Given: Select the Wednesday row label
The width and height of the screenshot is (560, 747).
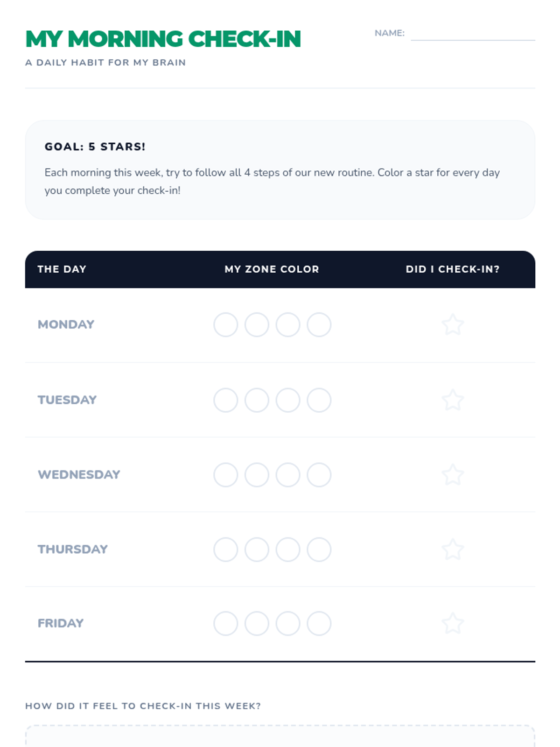Looking at the screenshot, I should coord(79,475).
